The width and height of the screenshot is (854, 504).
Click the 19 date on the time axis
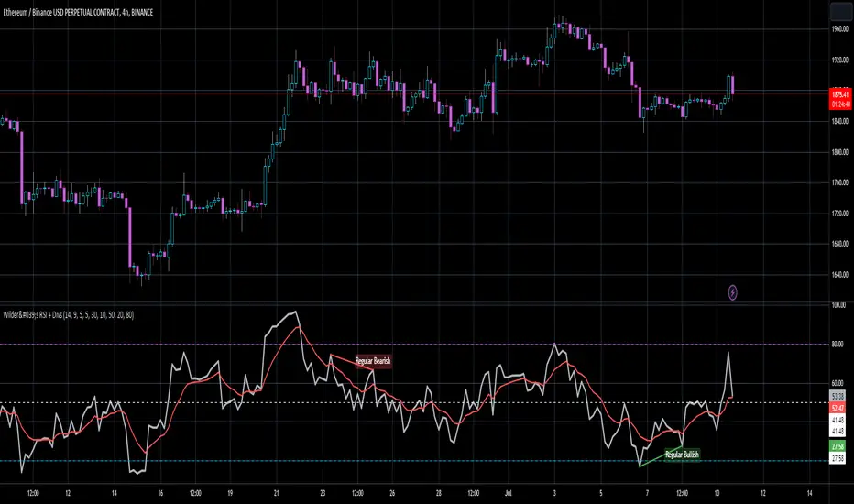tap(230, 493)
